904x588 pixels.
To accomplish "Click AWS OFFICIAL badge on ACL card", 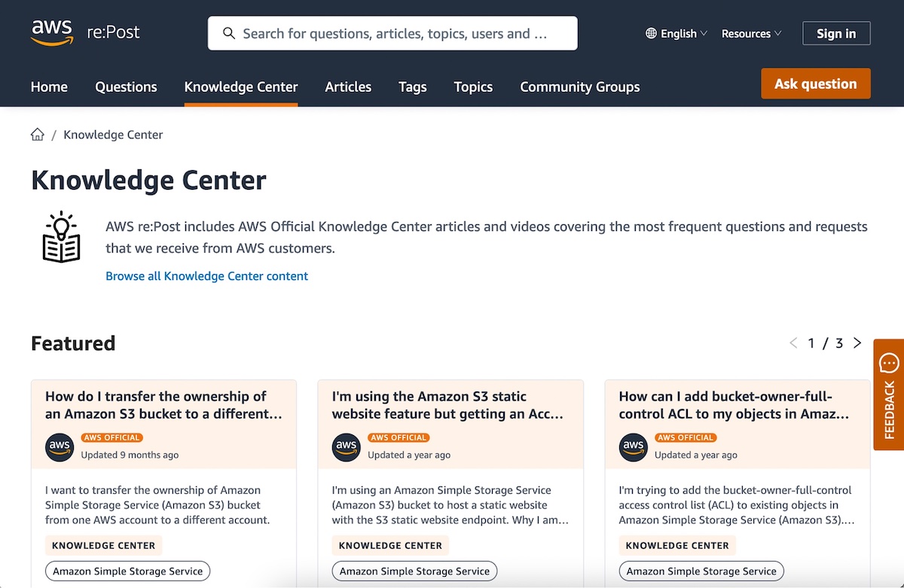I will [686, 437].
